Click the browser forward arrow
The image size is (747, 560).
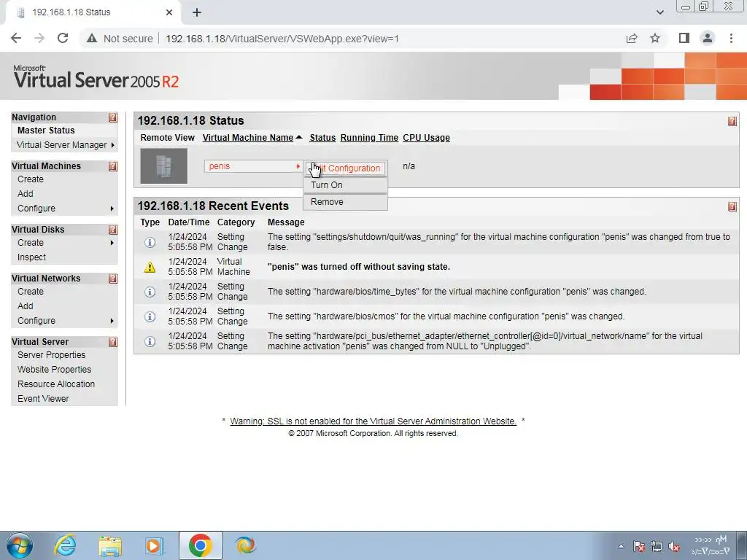(x=39, y=38)
